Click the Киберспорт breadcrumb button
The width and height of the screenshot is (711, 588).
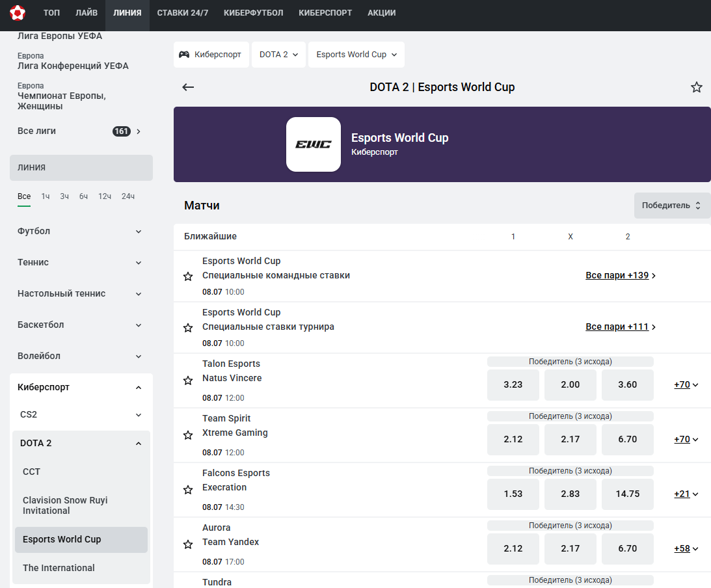click(x=211, y=55)
